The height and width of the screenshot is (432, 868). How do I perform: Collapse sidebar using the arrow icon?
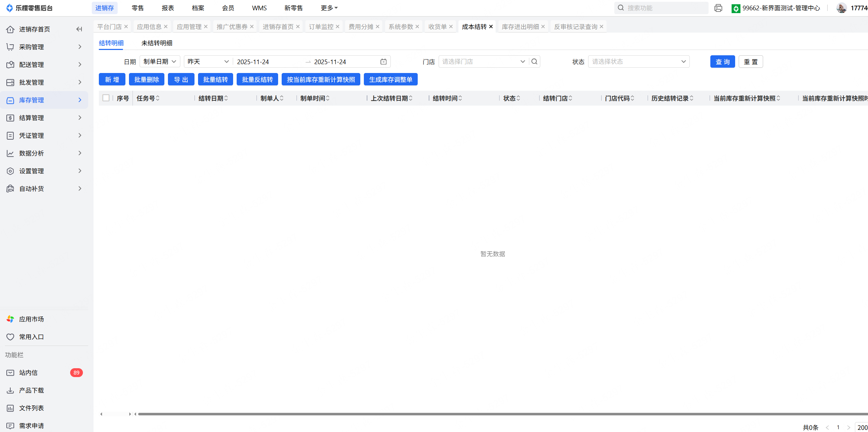tap(79, 29)
